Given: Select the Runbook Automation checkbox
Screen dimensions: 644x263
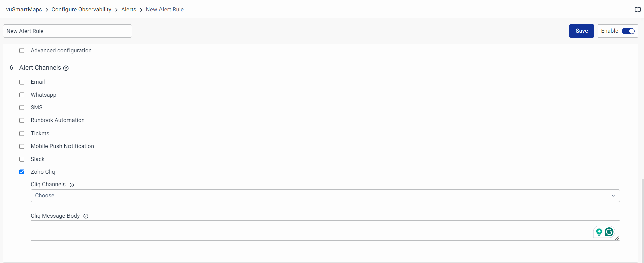Looking at the screenshot, I should pyautogui.click(x=22, y=120).
